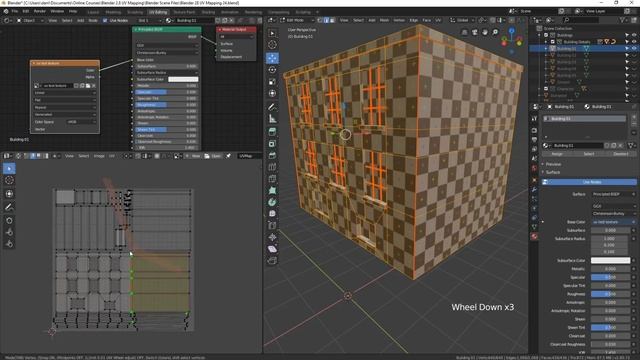640x360 pixels.
Task: Toggle visibility eye of Building 01 in outliner
Action: [634, 48]
